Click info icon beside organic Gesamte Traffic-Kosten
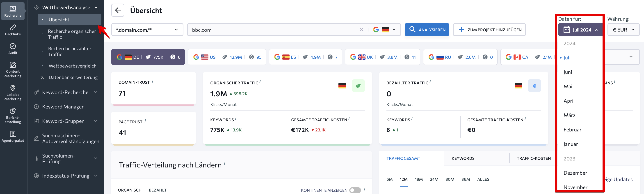This screenshot has height=194, width=644. pos(349,119)
